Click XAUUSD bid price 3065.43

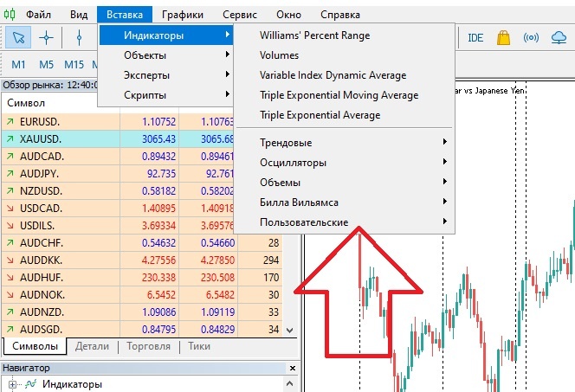158,138
